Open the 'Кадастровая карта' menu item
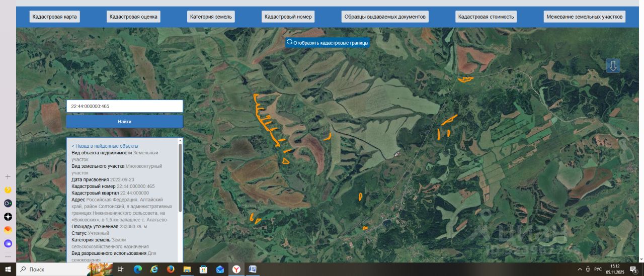 pyautogui.click(x=54, y=17)
